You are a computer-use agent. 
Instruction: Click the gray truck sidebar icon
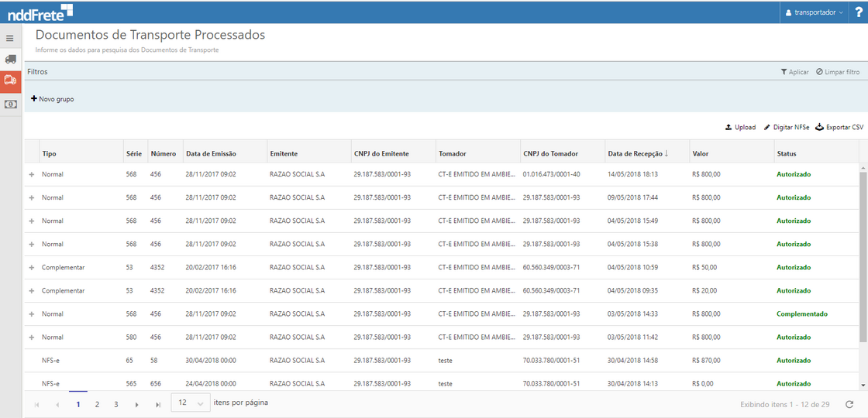(x=10, y=59)
